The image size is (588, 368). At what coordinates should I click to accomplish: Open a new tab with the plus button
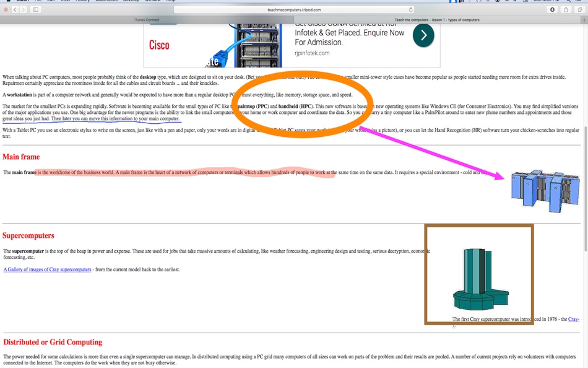(x=584, y=20)
